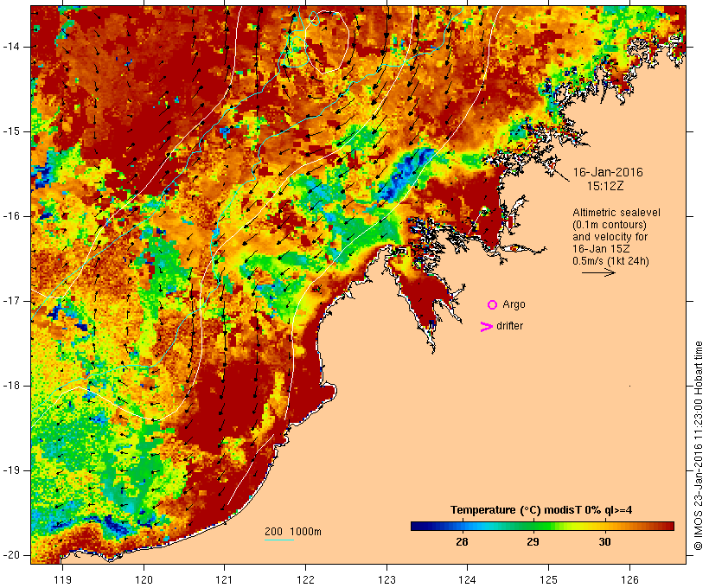This screenshot has width=709, height=588.
Task: Click the '15:12Z' time text
Action: pyautogui.click(x=605, y=186)
